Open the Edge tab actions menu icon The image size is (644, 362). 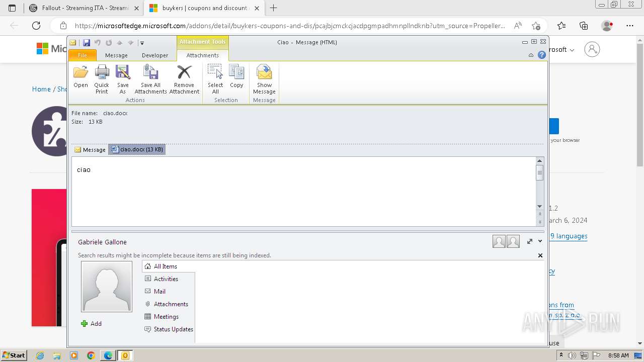[12, 8]
